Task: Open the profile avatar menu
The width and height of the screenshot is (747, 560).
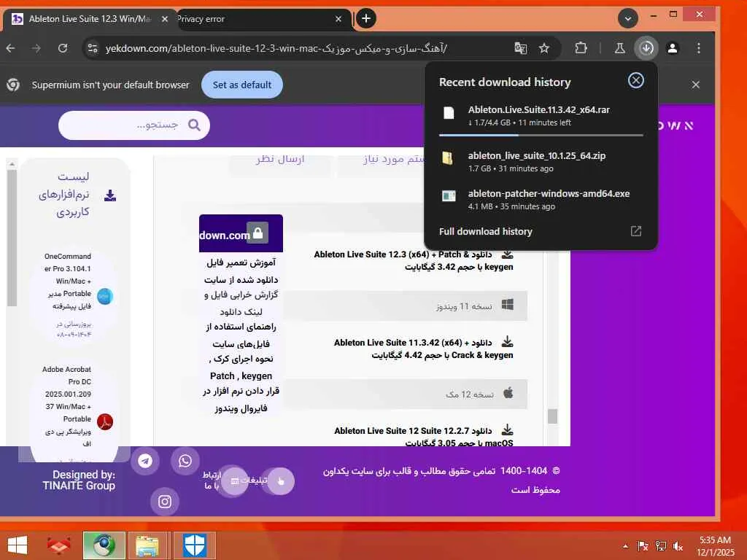Action: 672,48
